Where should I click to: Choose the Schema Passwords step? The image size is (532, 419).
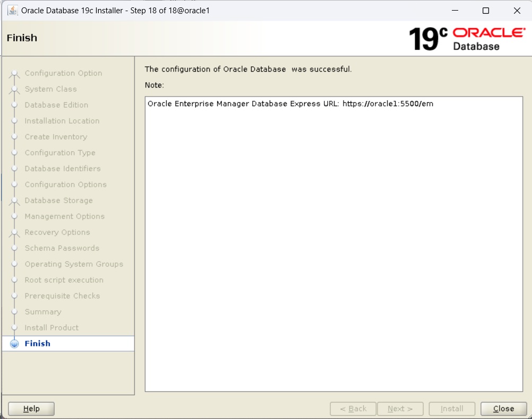point(62,248)
